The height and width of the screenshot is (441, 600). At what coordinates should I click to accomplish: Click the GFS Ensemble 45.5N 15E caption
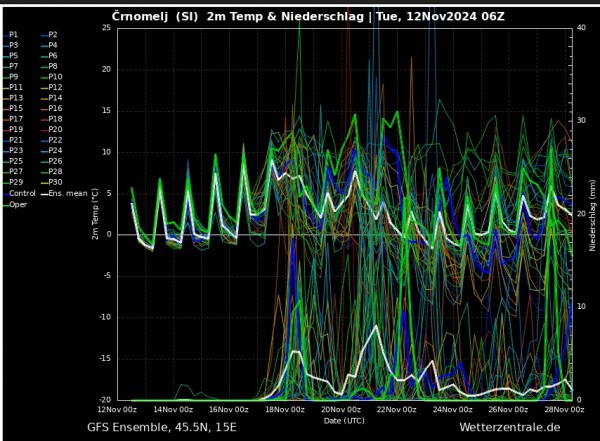(161, 427)
